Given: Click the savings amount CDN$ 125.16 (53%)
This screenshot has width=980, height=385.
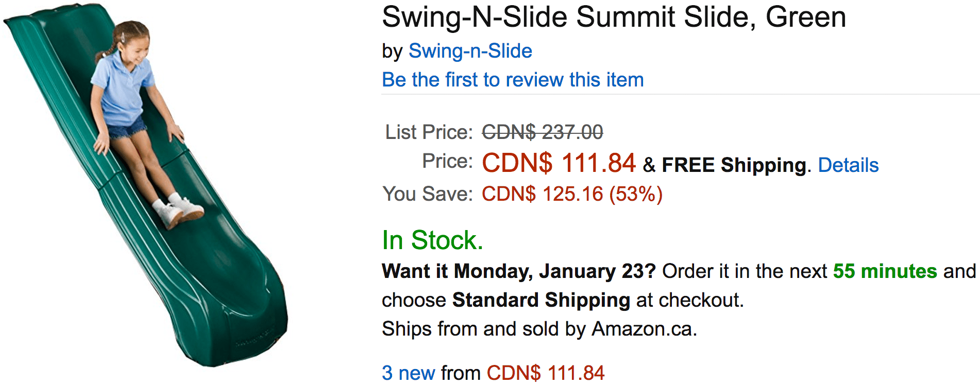Looking at the screenshot, I should pos(572,194).
